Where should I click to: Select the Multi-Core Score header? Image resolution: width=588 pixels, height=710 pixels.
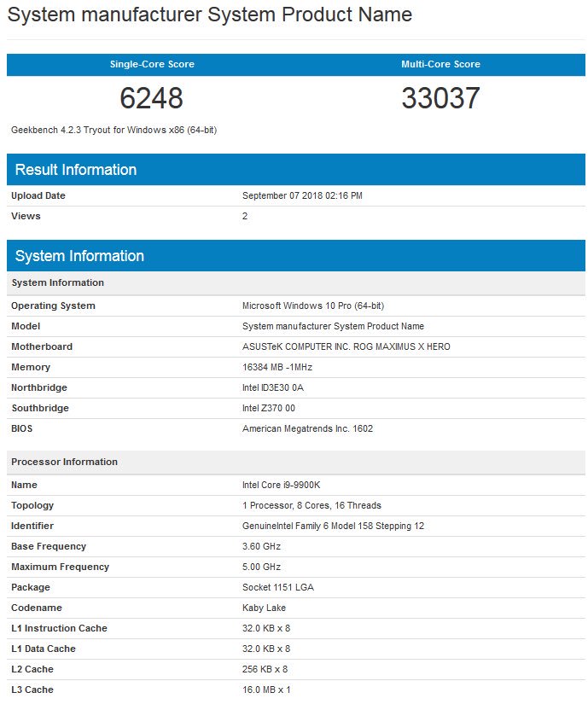440,64
